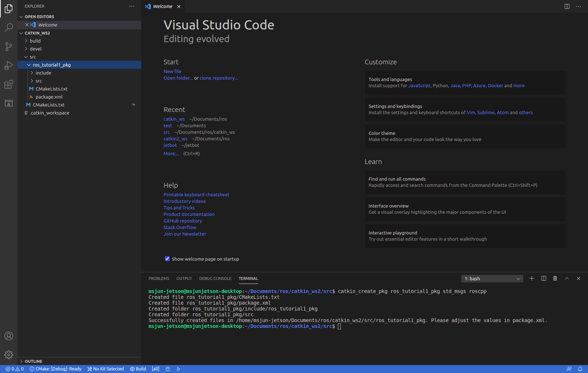Open Manage gear icon in activity bar
Image resolution: width=588 pixels, height=373 pixels.
(x=8, y=355)
